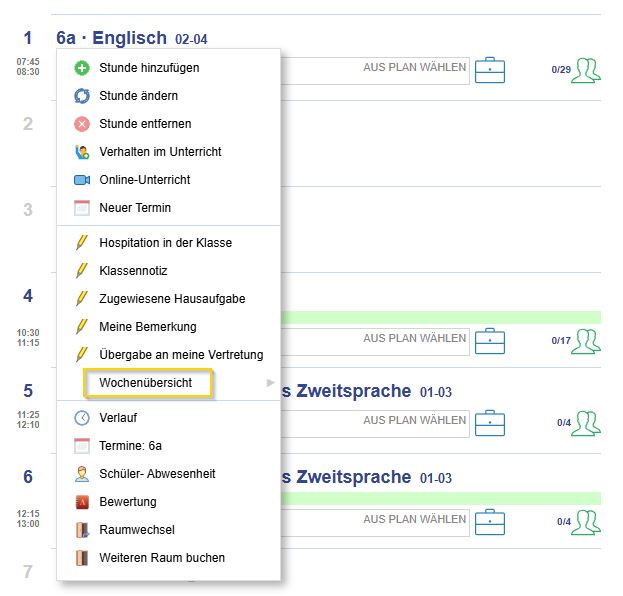This screenshot has width=623, height=596.
Task: Click the red Bewertung icon
Action: (x=82, y=502)
